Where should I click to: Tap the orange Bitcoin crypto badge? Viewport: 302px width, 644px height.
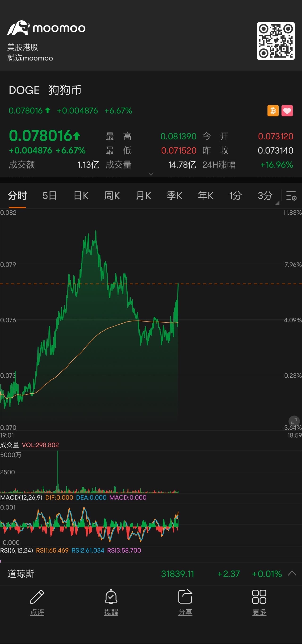point(273,111)
